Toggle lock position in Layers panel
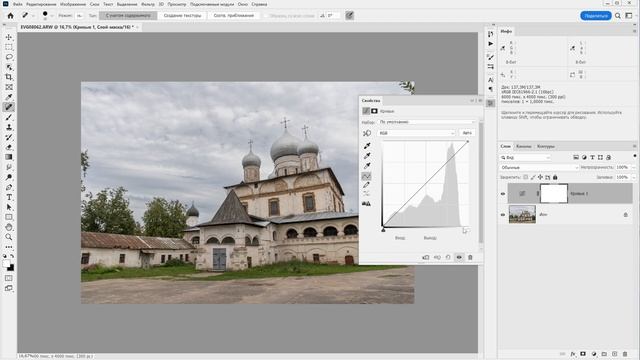The width and height of the screenshot is (640, 360). pyautogui.click(x=540, y=178)
